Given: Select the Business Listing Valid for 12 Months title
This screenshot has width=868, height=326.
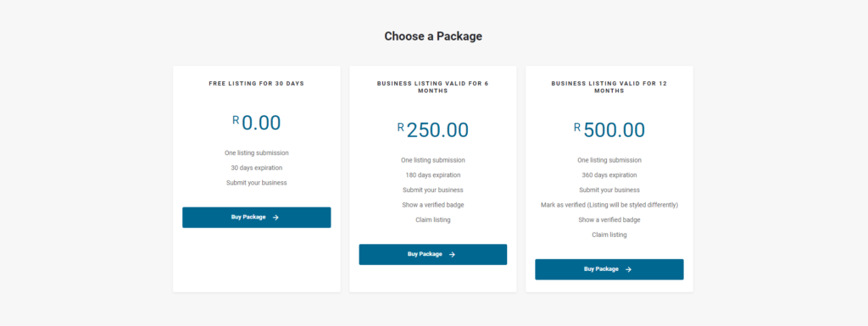Looking at the screenshot, I should [x=609, y=87].
